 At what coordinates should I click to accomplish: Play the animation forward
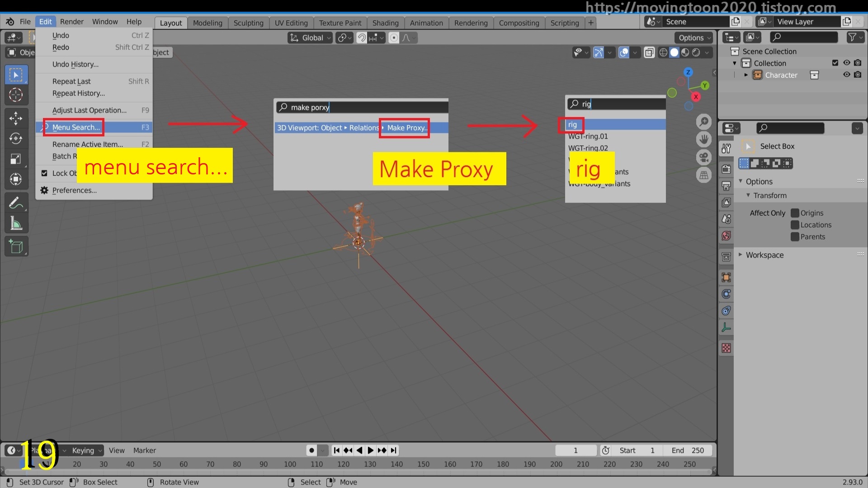coord(371,450)
